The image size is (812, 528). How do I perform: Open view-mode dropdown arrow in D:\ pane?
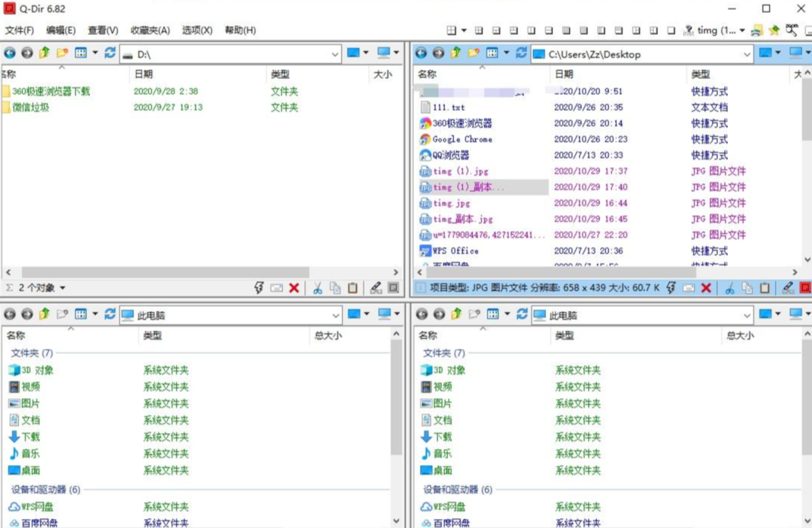95,53
